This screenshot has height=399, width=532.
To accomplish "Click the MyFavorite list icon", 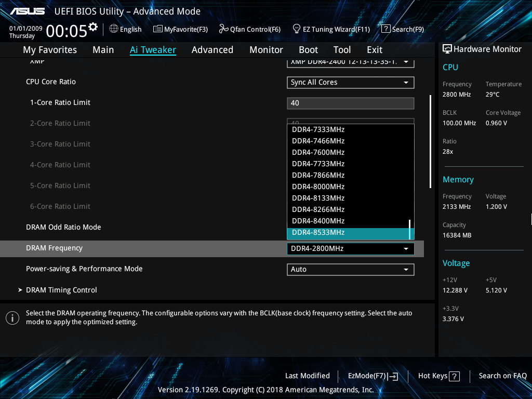I will point(158,29).
